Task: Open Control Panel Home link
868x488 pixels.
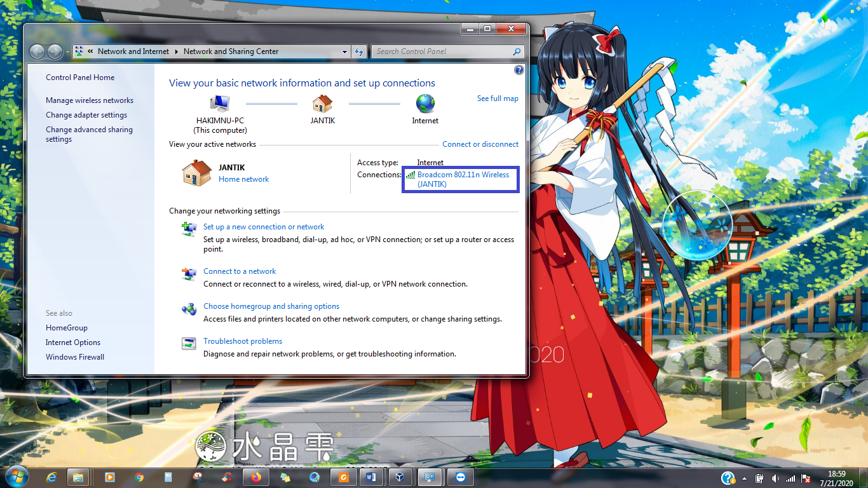Action: (x=80, y=78)
